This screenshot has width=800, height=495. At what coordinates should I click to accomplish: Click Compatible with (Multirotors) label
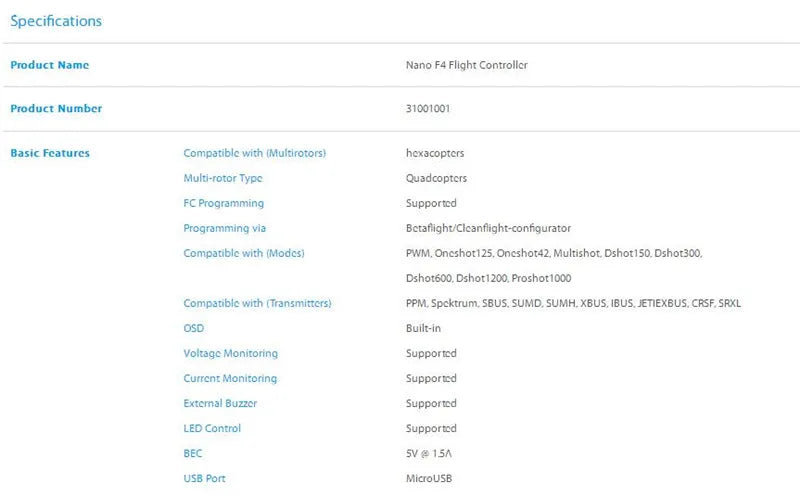click(254, 153)
